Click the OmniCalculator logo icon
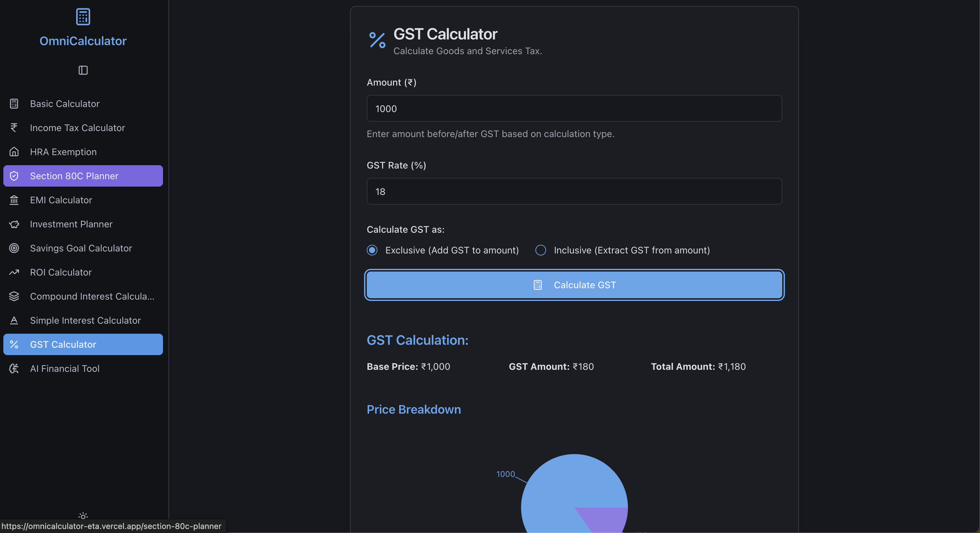 (83, 17)
